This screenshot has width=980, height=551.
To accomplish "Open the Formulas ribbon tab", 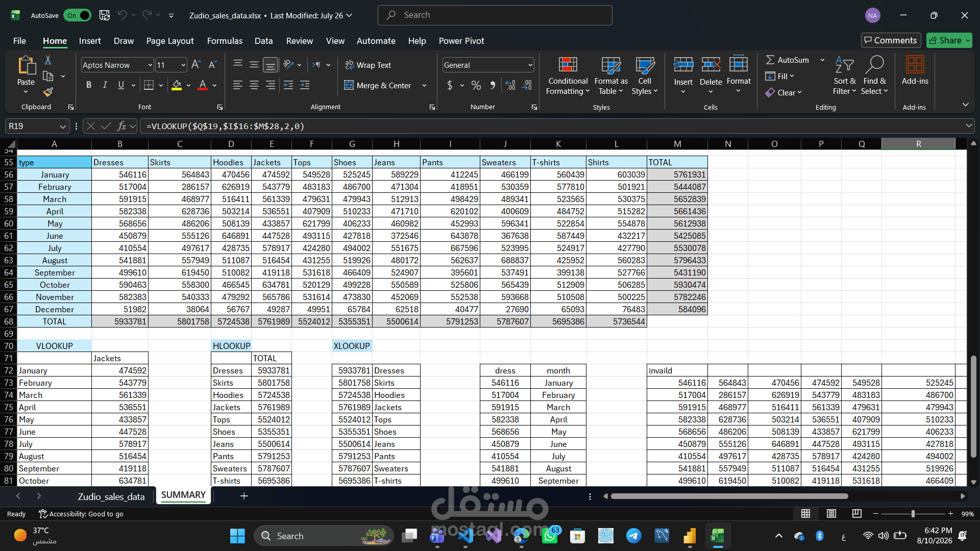I will (x=225, y=41).
